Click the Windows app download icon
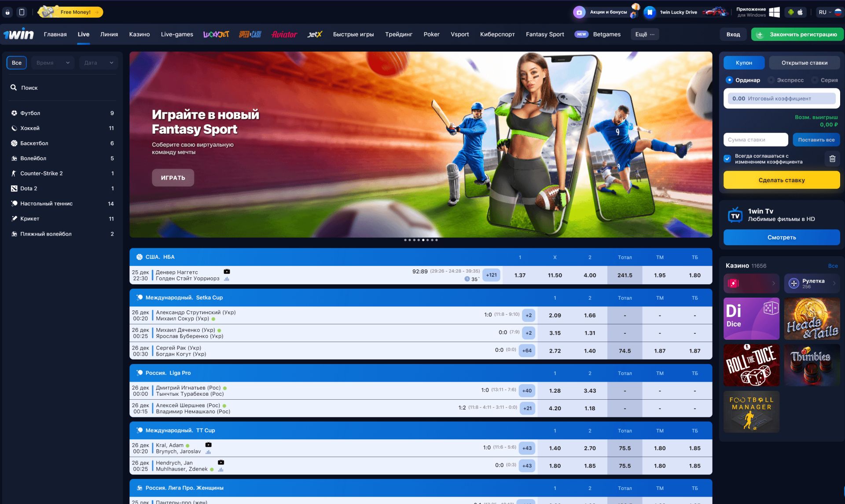The image size is (845, 504). coord(774,12)
